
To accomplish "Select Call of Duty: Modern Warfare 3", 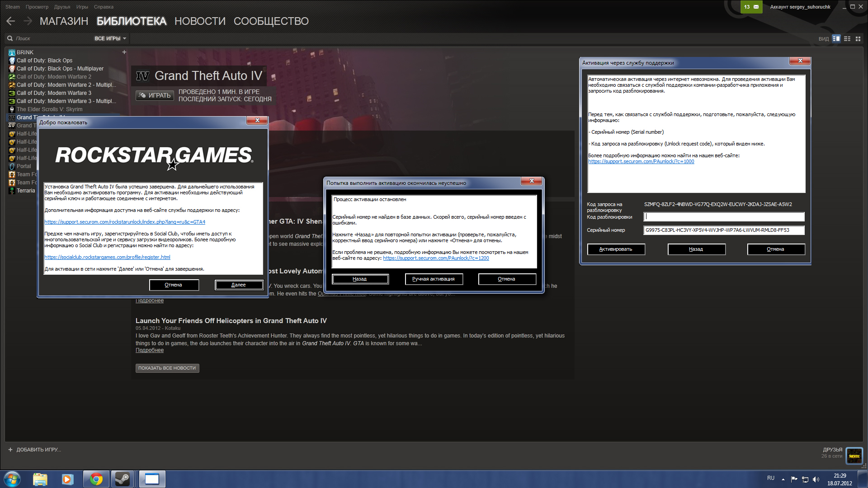I will click(x=54, y=93).
